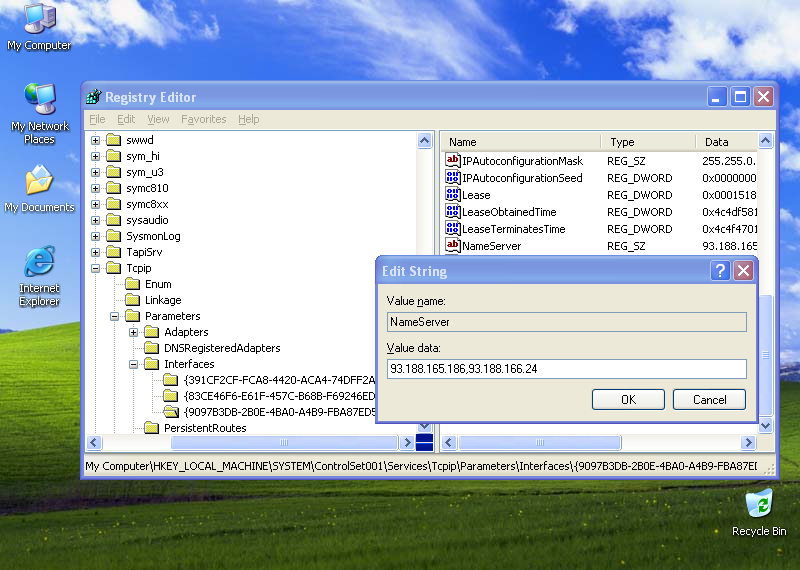This screenshot has height=570, width=800.
Task: Collapse the Interfaces tree node
Action: (134, 364)
